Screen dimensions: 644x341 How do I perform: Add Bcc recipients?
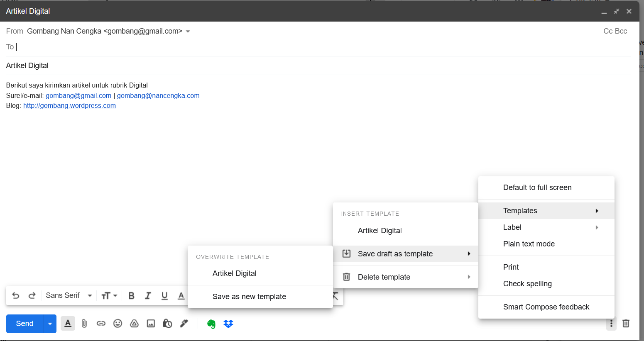point(621,31)
